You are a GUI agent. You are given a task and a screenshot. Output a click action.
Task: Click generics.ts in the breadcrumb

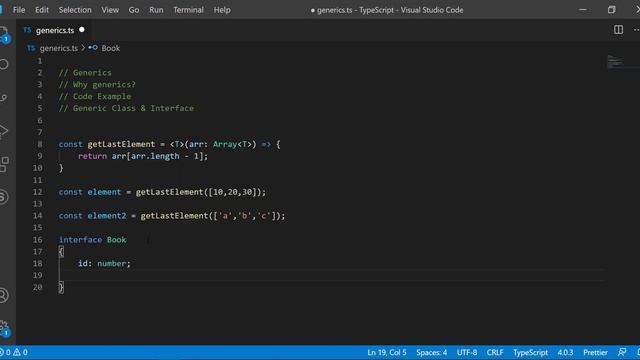(x=58, y=48)
